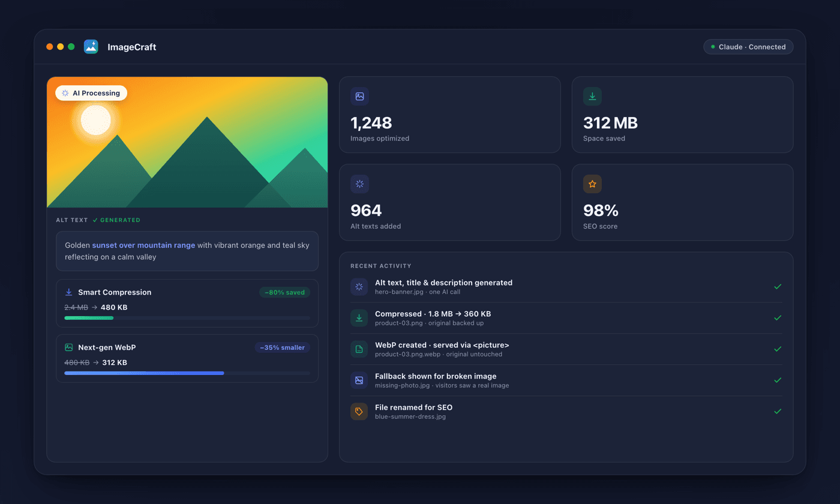Screen dimensions: 840x504
Task: Click the 'hero-banner.jpg · one AI call' text
Action: 419,292
